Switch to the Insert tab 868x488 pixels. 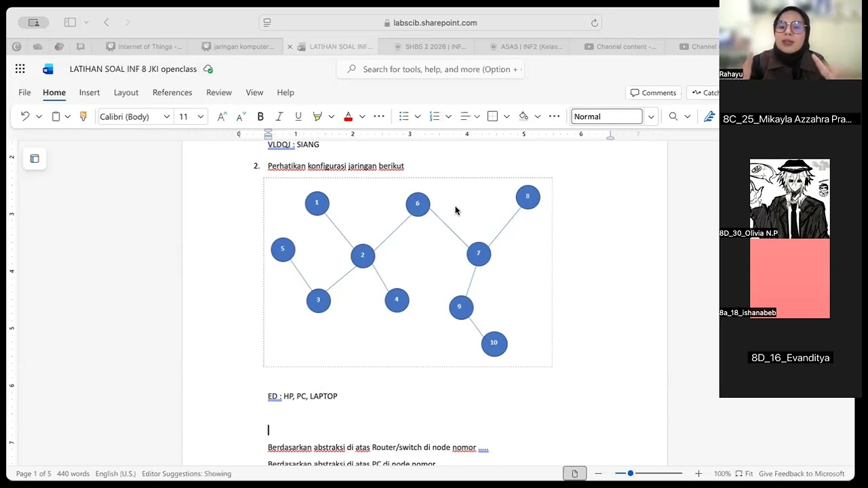pyautogui.click(x=90, y=92)
